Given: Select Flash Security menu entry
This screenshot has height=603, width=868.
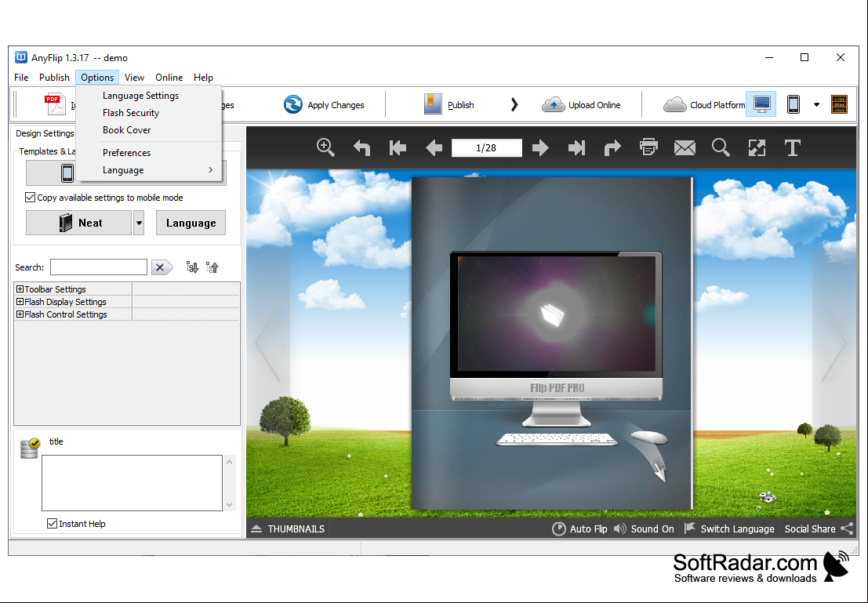Looking at the screenshot, I should pos(131,112).
